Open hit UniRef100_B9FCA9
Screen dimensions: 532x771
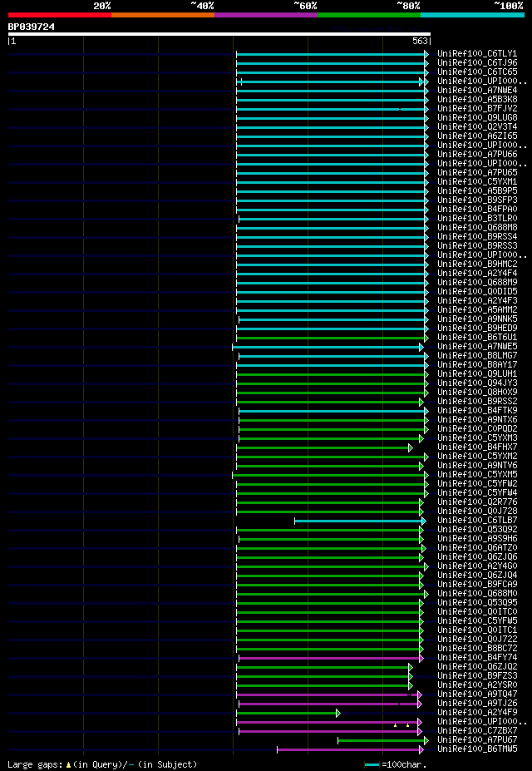[477, 584]
